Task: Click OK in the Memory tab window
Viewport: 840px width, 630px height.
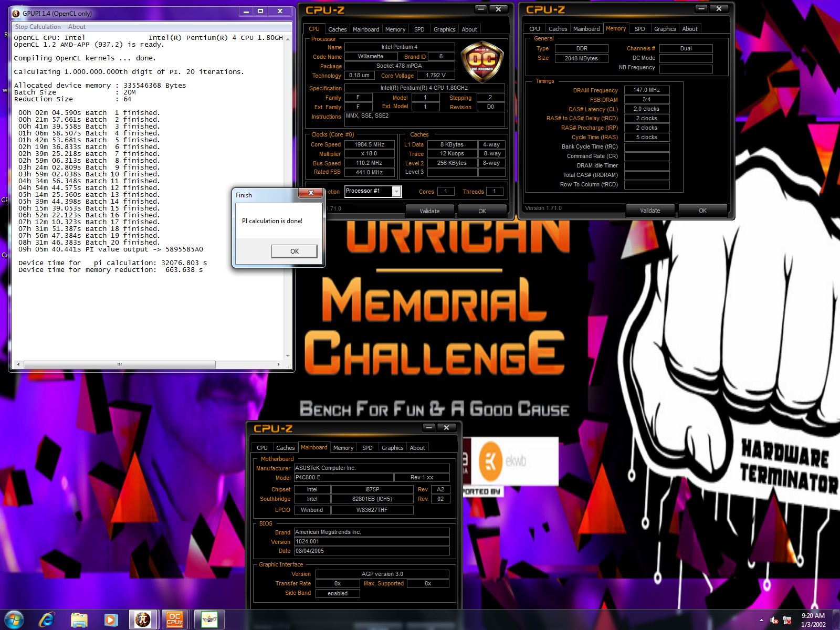Action: pos(702,211)
